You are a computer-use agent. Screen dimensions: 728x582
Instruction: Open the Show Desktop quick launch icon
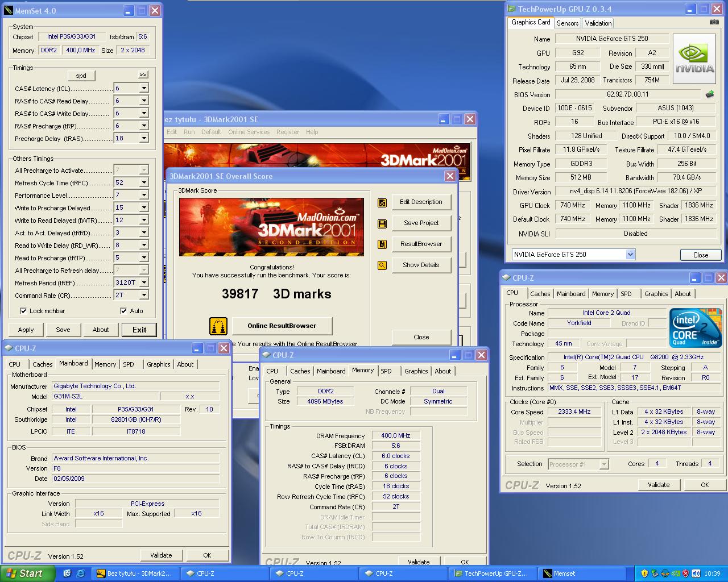pyautogui.click(x=67, y=573)
